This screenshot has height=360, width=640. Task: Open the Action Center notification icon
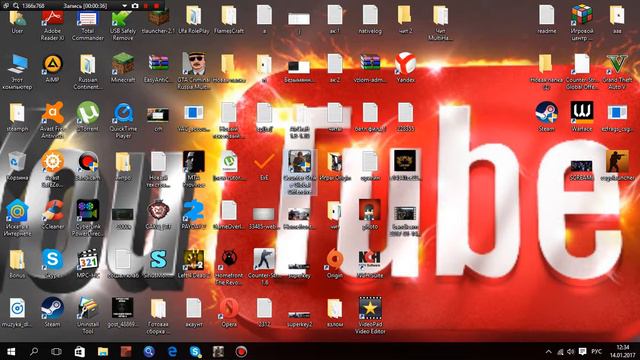coord(582,351)
